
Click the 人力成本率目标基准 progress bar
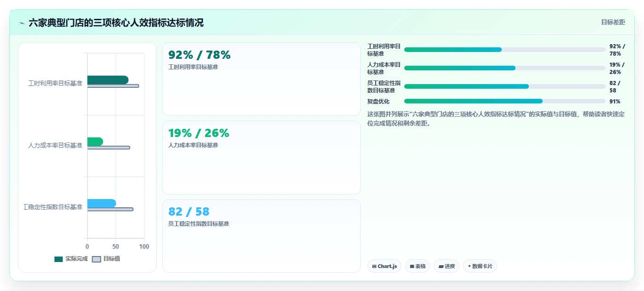(505, 68)
